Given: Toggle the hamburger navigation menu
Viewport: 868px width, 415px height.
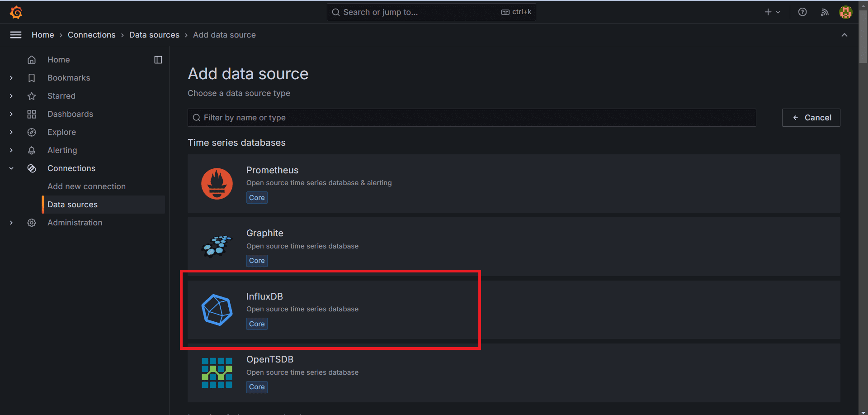Looking at the screenshot, I should 16,34.
